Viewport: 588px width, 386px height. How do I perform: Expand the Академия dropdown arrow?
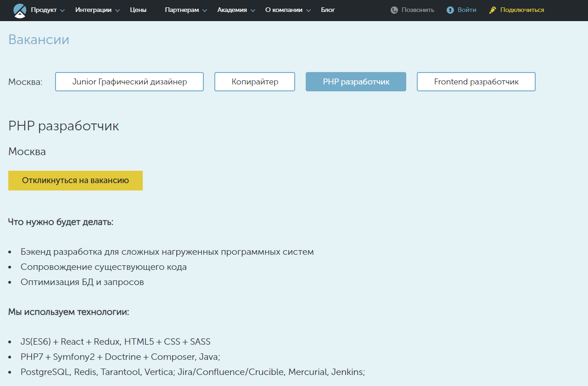point(253,11)
